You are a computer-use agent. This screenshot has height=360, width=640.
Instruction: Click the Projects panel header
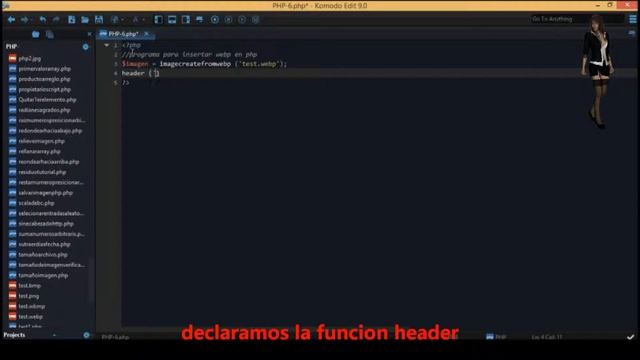pyautogui.click(x=14, y=335)
